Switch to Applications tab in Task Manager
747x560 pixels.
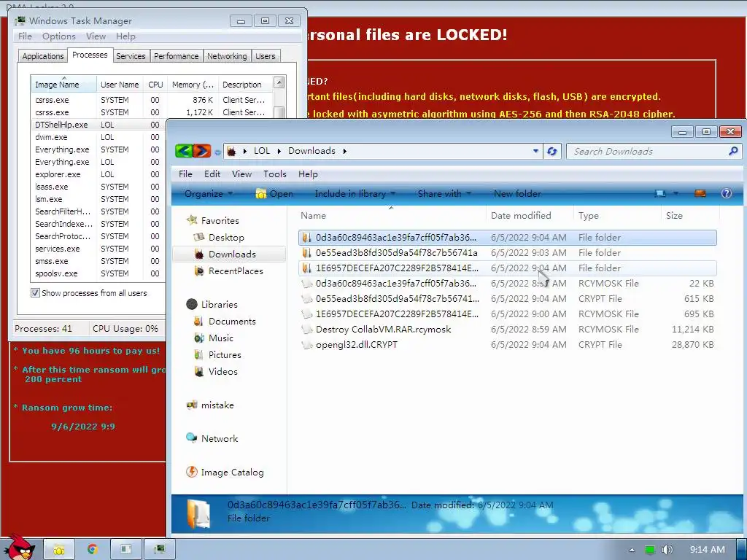pos(43,56)
